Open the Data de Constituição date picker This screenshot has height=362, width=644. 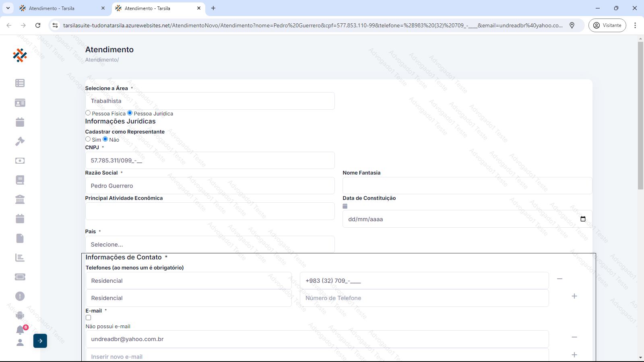pos(583,219)
